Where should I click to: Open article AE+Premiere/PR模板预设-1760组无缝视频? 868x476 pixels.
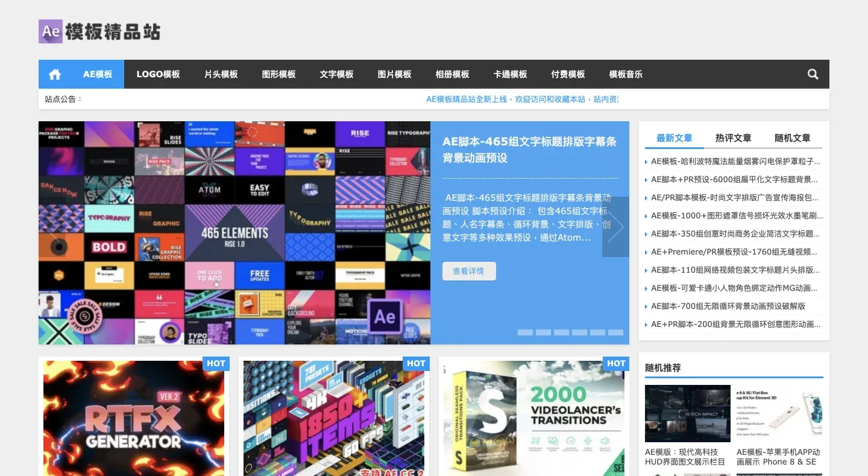point(734,252)
